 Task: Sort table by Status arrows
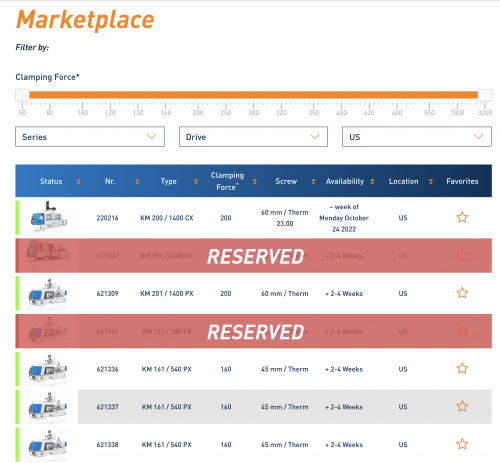tap(78, 181)
